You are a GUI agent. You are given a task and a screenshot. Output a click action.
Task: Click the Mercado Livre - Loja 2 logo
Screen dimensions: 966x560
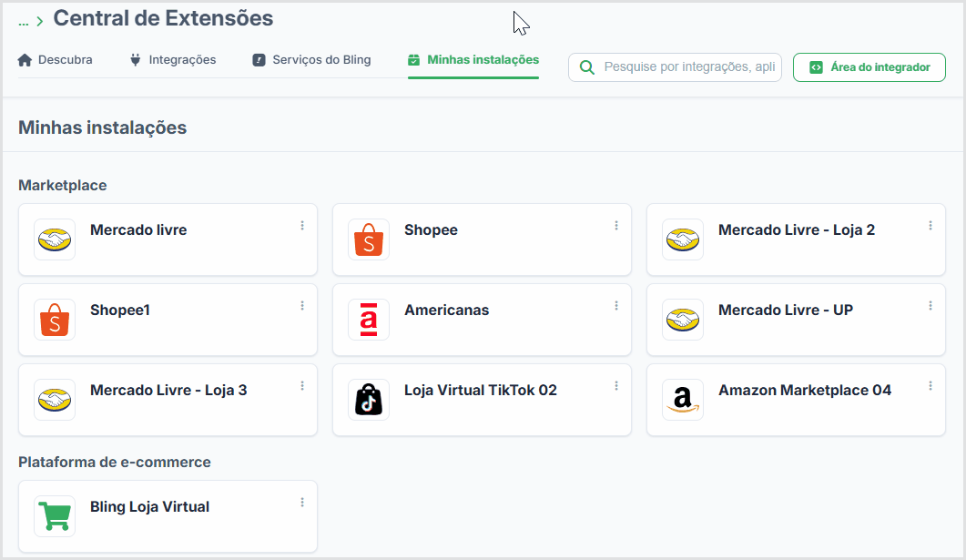[683, 239]
